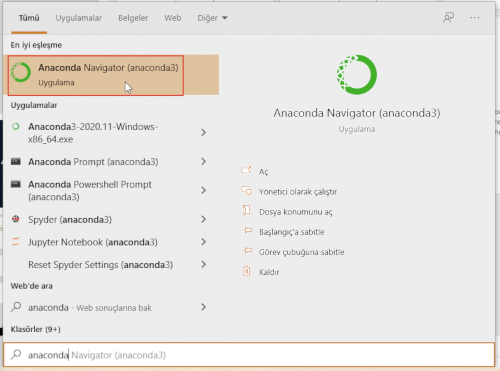Open the three-dot more options menu

(475, 17)
